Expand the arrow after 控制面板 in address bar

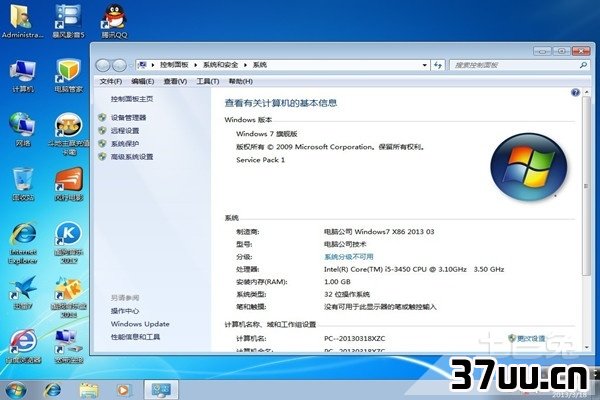(x=195, y=65)
